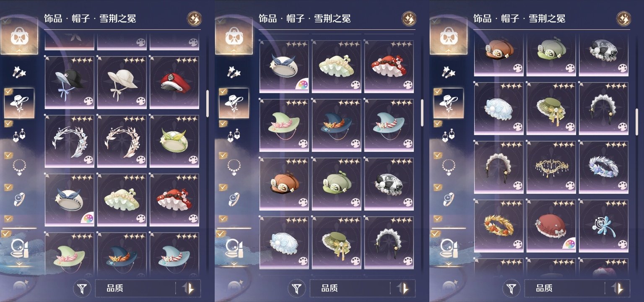Select the black cap with blue ribbon
644x302 pixels.
[x=69, y=83]
